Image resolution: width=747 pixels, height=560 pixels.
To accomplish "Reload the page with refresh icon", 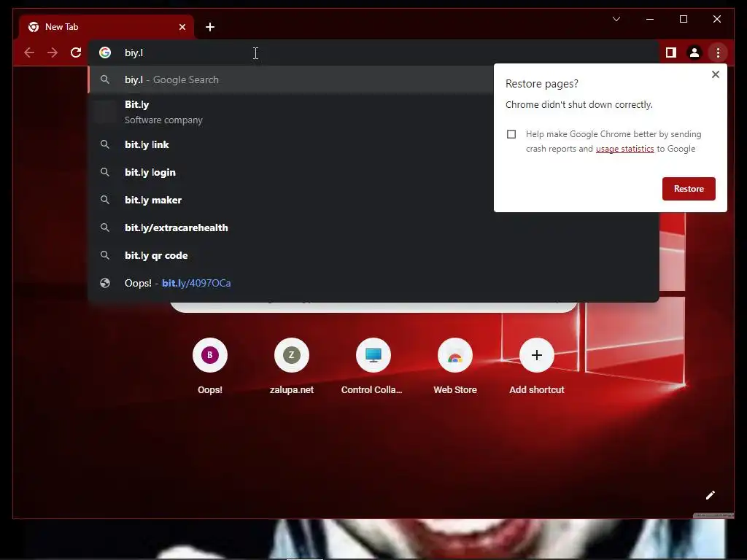I will click(76, 52).
